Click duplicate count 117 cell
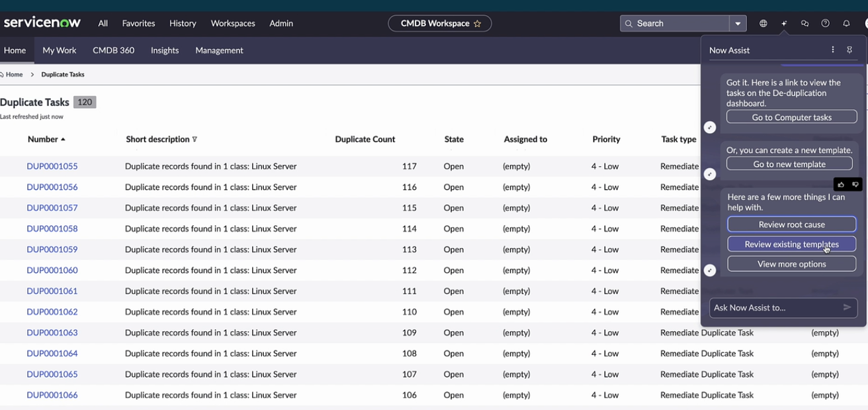 [x=409, y=166]
